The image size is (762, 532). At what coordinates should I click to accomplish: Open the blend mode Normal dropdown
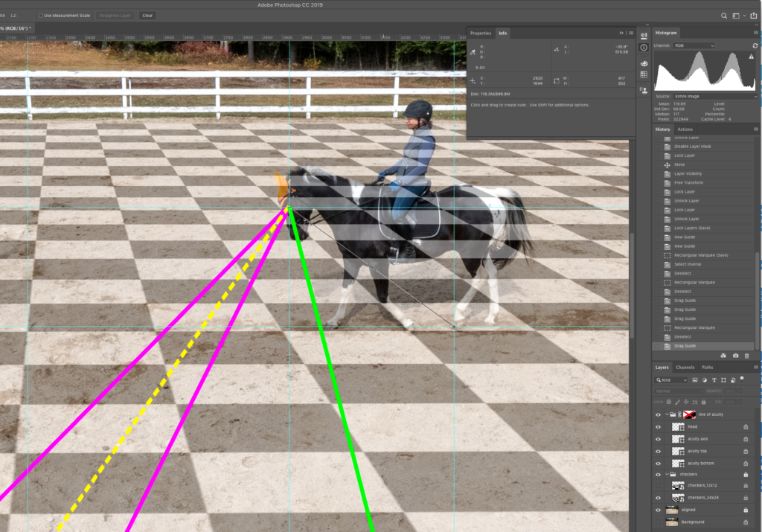pyautogui.click(x=679, y=391)
